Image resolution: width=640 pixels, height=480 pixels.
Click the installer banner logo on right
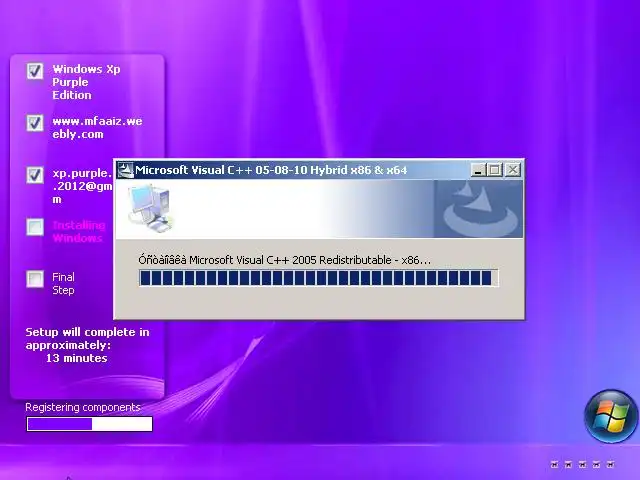(478, 209)
